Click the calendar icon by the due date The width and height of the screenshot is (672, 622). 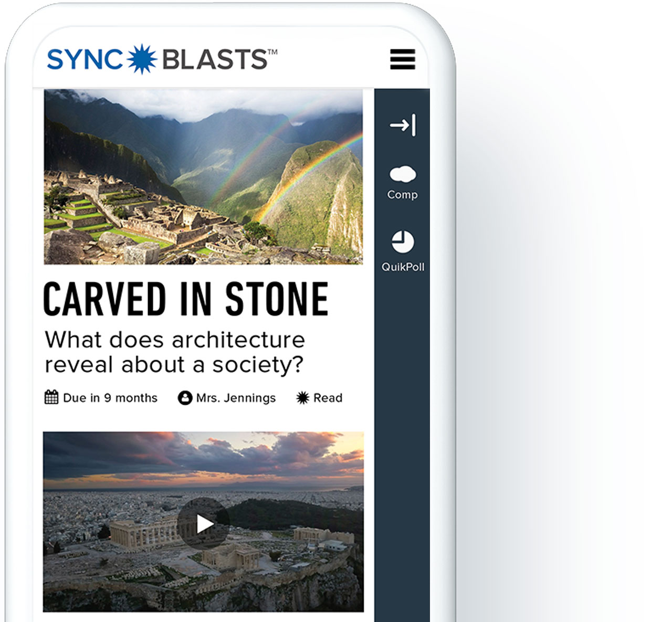click(51, 397)
